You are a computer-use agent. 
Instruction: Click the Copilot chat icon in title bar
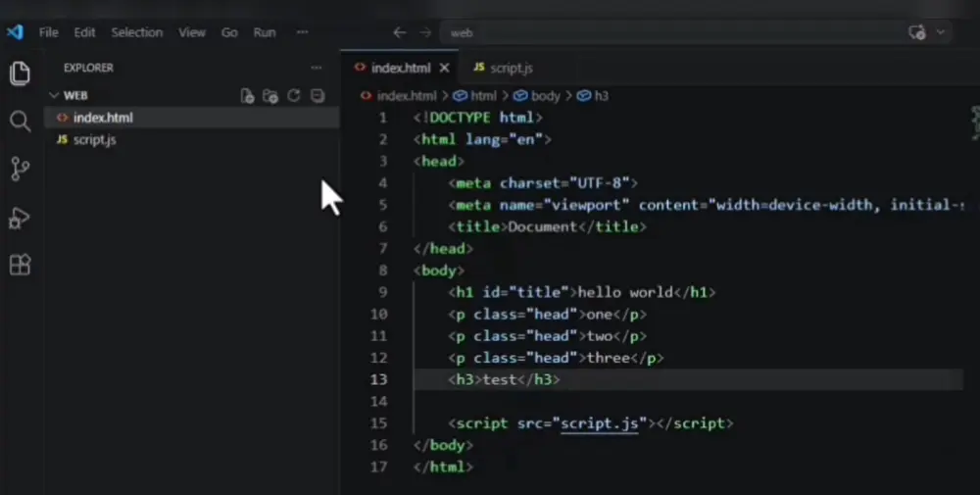click(917, 32)
